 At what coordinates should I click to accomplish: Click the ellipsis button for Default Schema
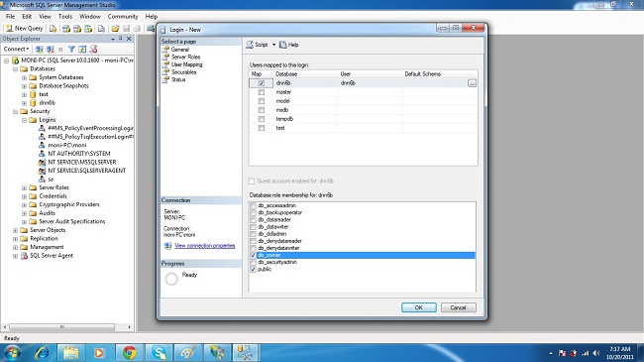[472, 83]
